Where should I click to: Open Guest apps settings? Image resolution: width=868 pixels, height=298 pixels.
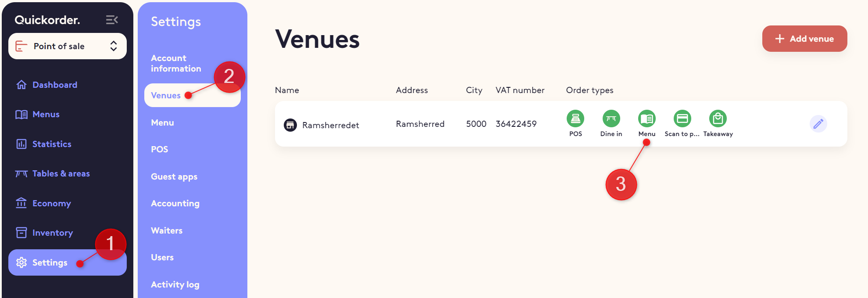tap(174, 176)
